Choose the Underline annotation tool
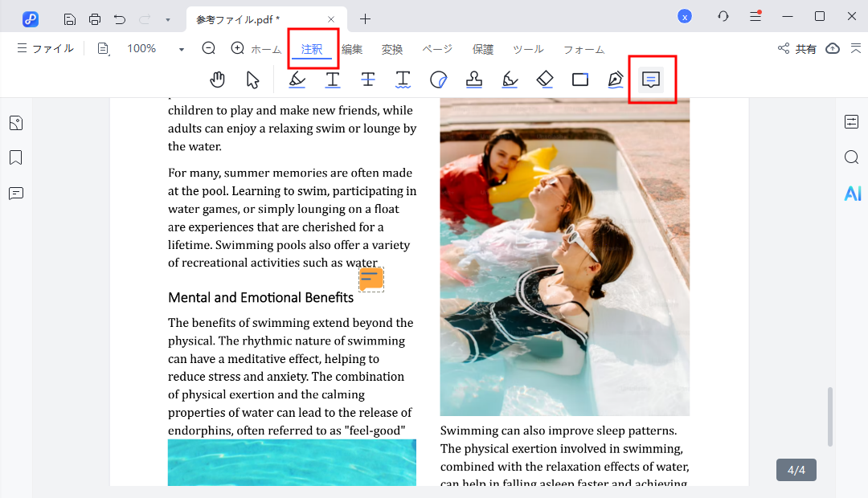 [x=332, y=80]
